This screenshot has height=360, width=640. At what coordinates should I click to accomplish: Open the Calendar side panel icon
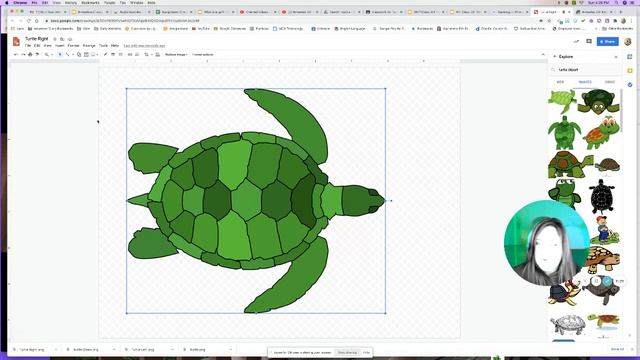coord(630,56)
